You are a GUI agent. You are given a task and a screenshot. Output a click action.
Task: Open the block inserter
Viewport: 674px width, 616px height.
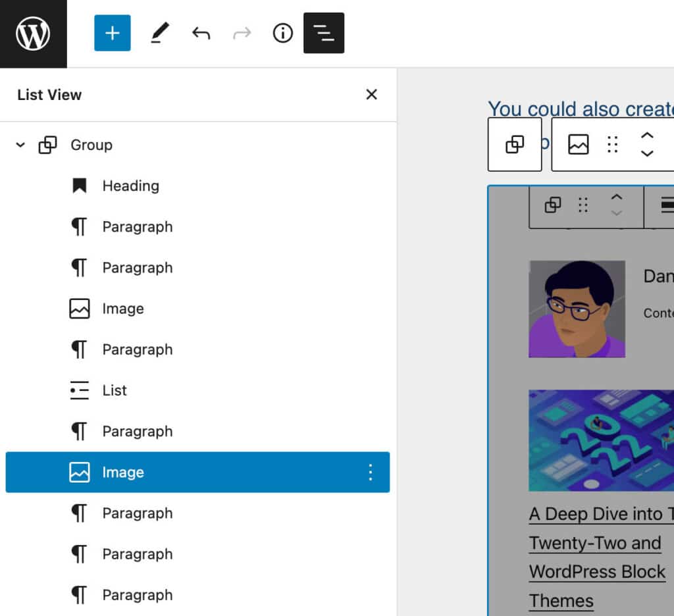click(x=112, y=33)
